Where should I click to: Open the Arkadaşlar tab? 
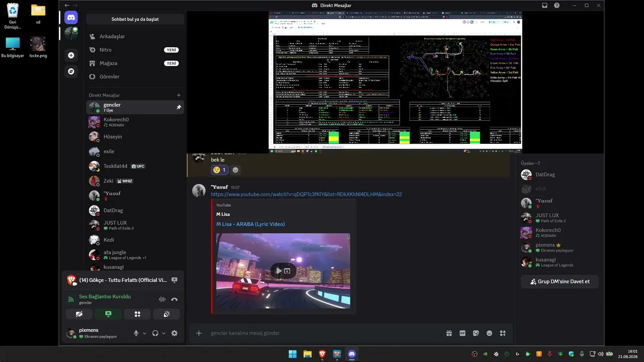click(x=135, y=36)
